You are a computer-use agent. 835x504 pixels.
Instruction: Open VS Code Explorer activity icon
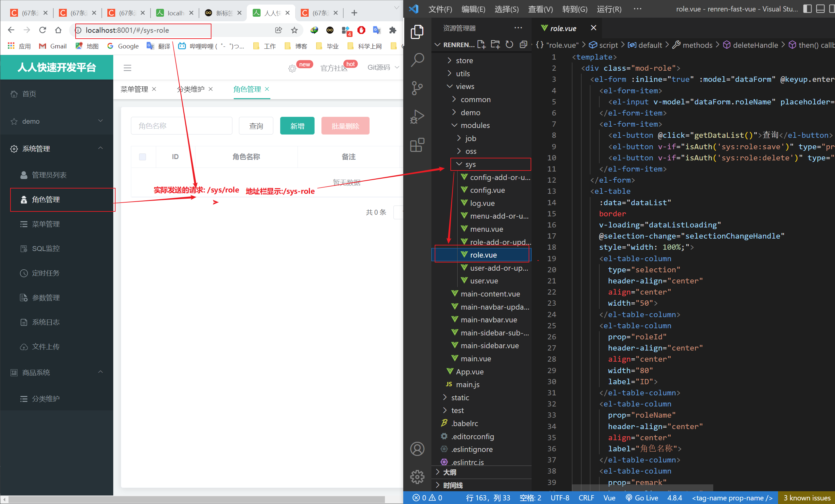pyautogui.click(x=417, y=31)
